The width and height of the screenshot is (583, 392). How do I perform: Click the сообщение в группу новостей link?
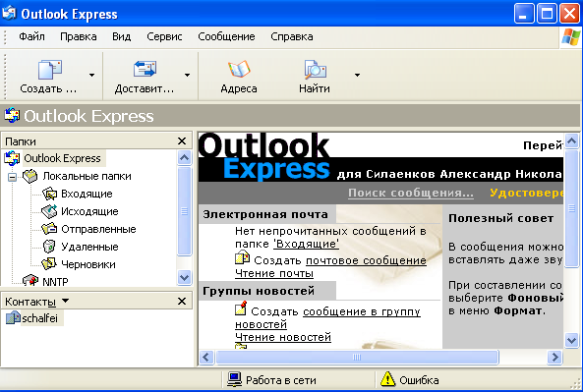[x=327, y=317]
